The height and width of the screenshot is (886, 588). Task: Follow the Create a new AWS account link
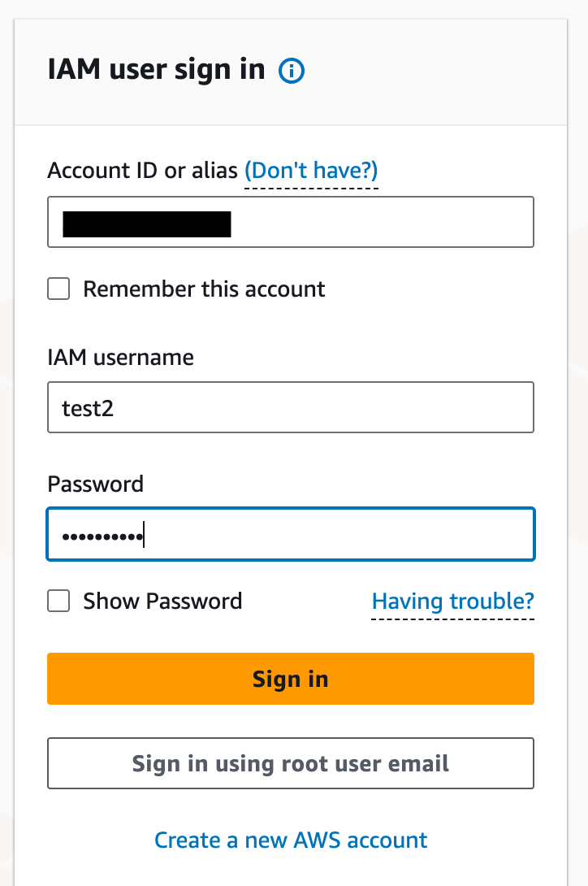(291, 840)
